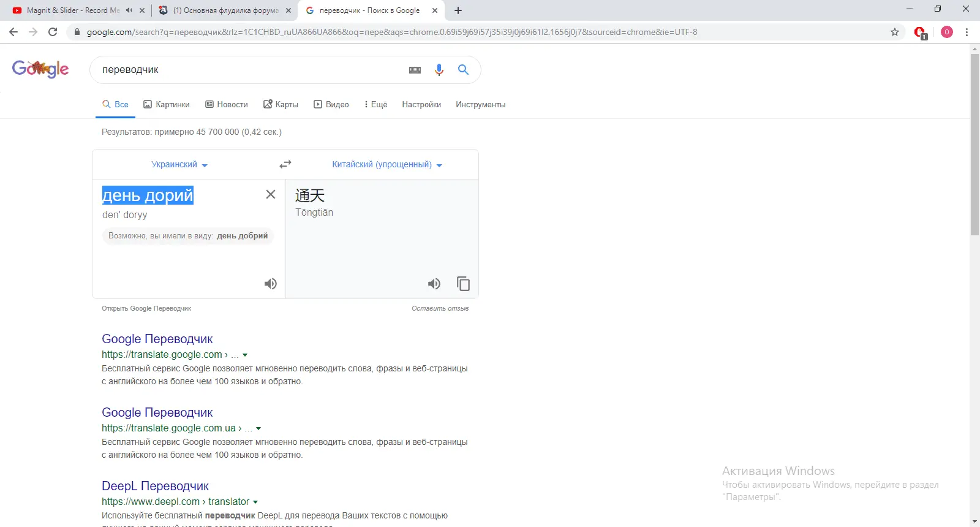This screenshot has width=980, height=527.
Task: Expand options arrow for translate.google.com.ua result
Action: coord(258,428)
